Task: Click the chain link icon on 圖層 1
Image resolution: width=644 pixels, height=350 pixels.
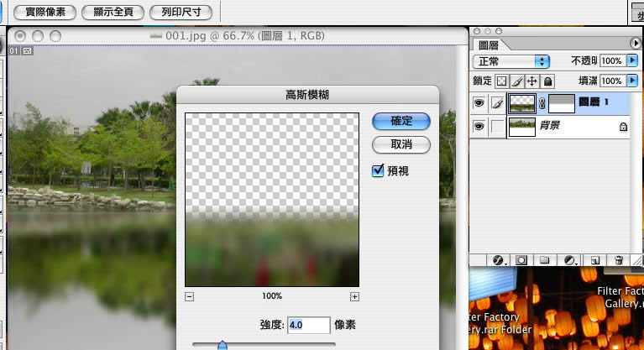Action: tap(542, 103)
